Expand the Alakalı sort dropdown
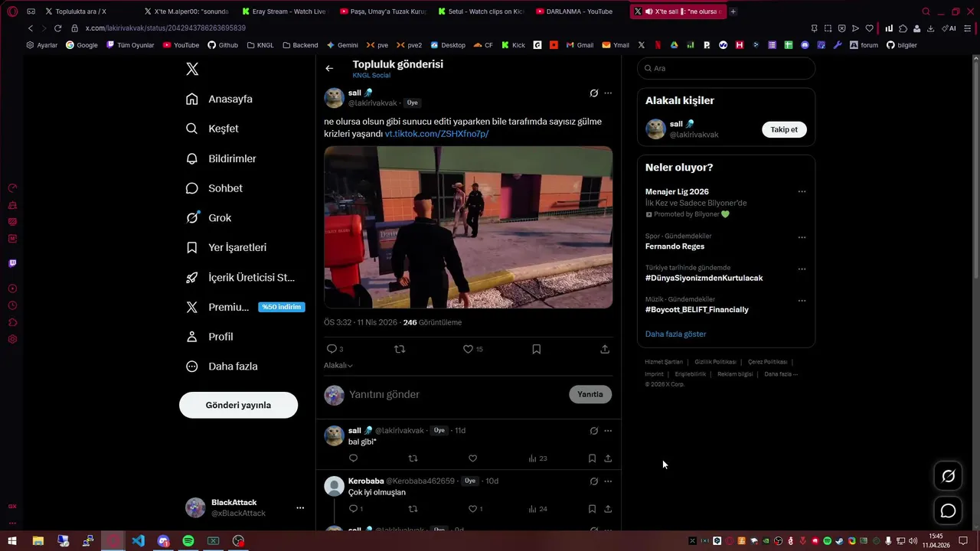This screenshot has width=980, height=551. (338, 366)
